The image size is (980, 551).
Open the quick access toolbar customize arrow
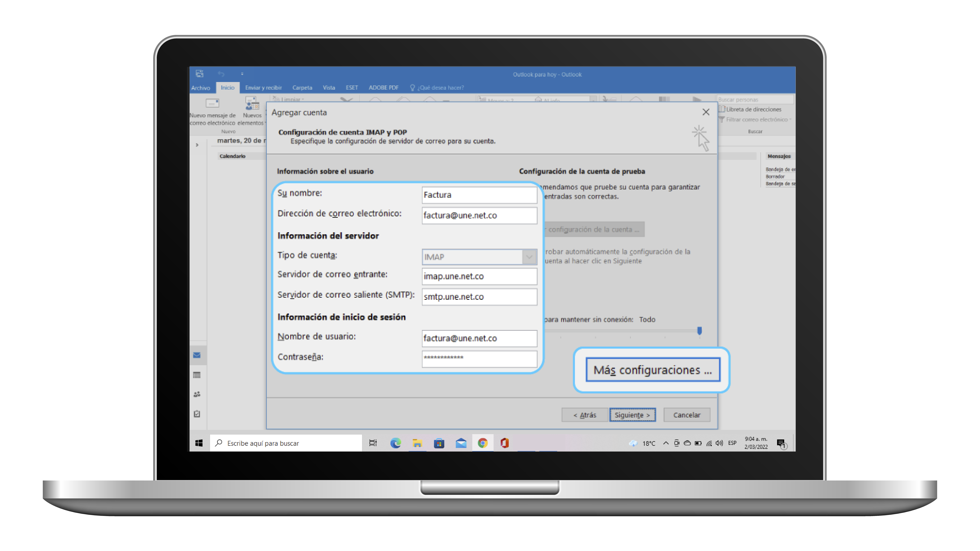tap(242, 74)
